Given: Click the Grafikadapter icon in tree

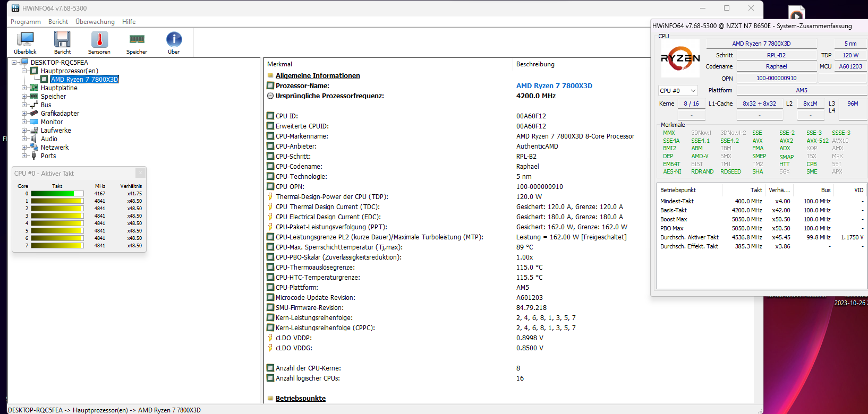Looking at the screenshot, I should tap(34, 114).
